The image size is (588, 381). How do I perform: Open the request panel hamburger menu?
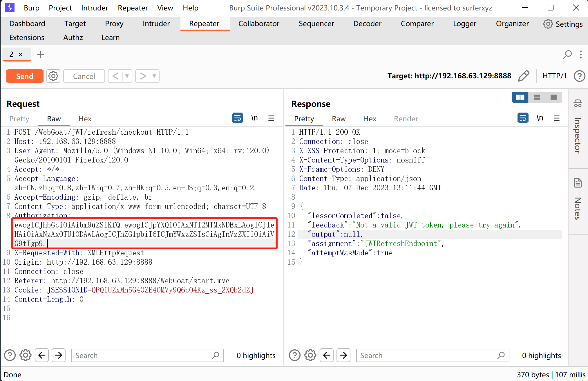click(x=271, y=118)
